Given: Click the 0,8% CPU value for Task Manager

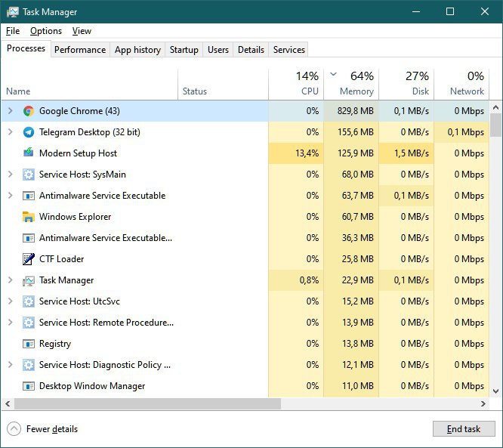Looking at the screenshot, I should [309, 280].
